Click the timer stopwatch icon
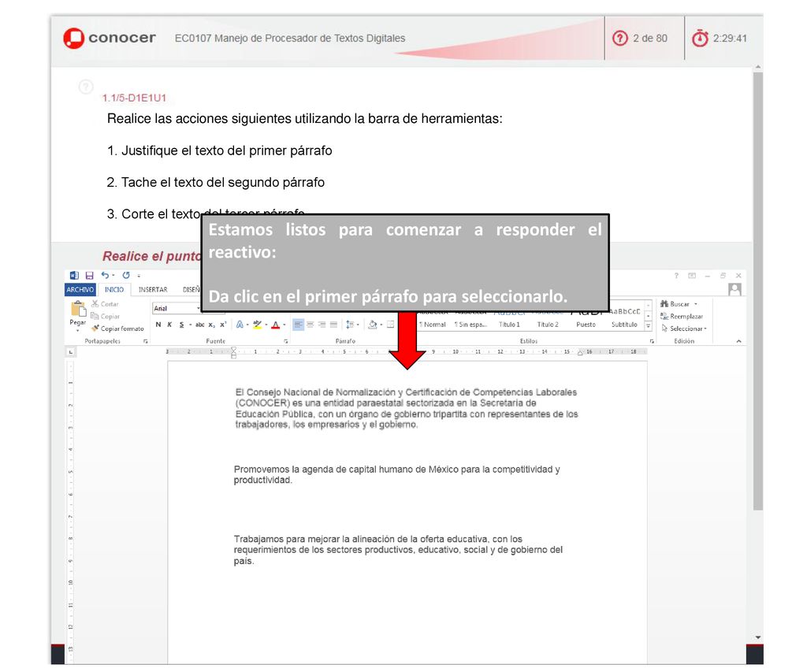 (700, 38)
